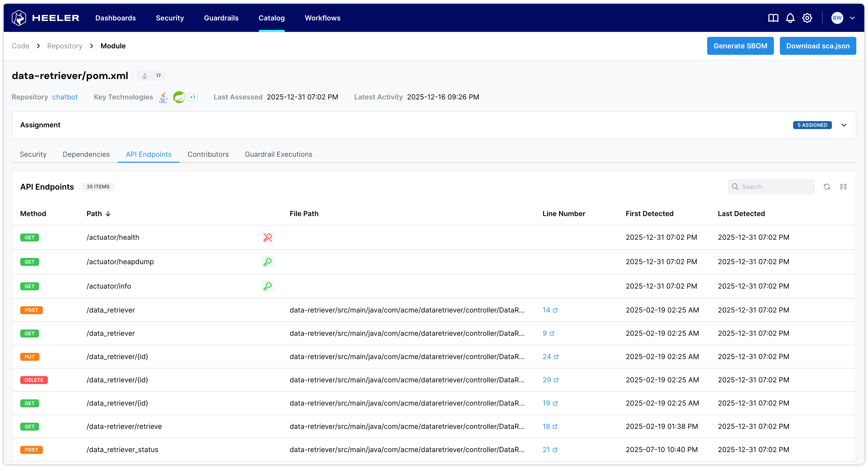Viewport: 868px width, 468px height.
Task: Switch to the Dependencies tab
Action: click(86, 155)
